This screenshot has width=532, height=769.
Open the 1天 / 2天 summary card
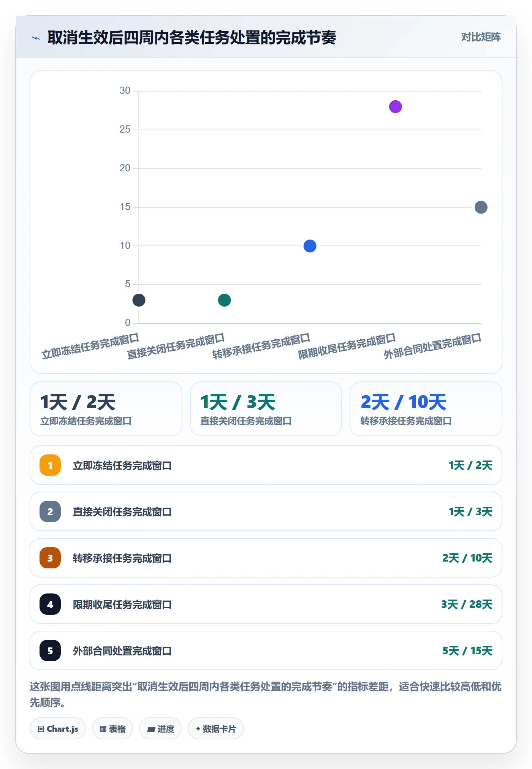[106, 409]
